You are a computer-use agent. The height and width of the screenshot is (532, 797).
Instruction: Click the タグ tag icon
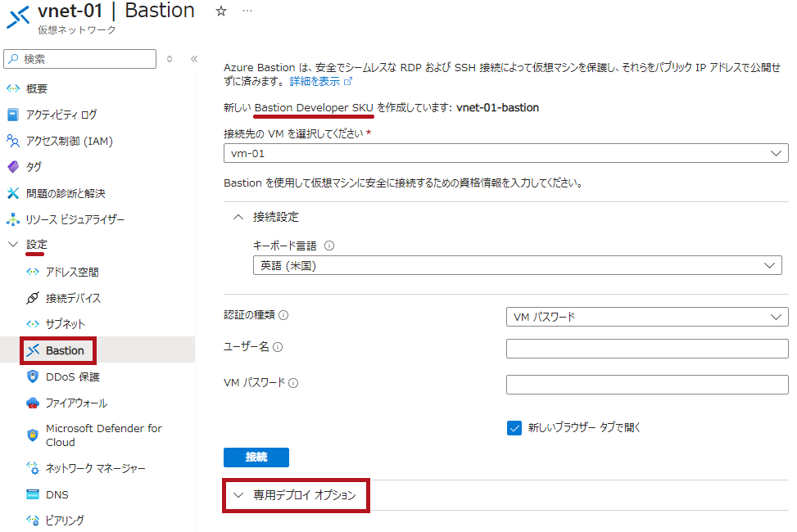click(x=13, y=167)
